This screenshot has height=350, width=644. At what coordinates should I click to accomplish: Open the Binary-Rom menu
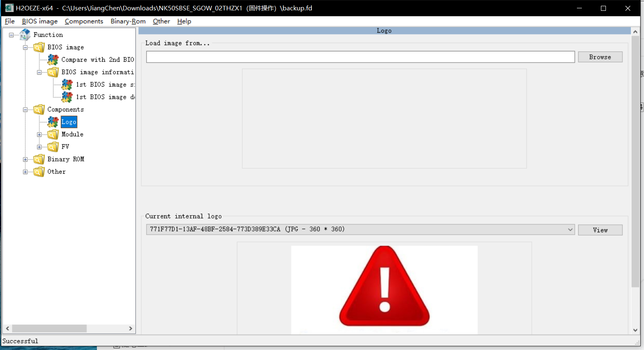click(x=128, y=21)
